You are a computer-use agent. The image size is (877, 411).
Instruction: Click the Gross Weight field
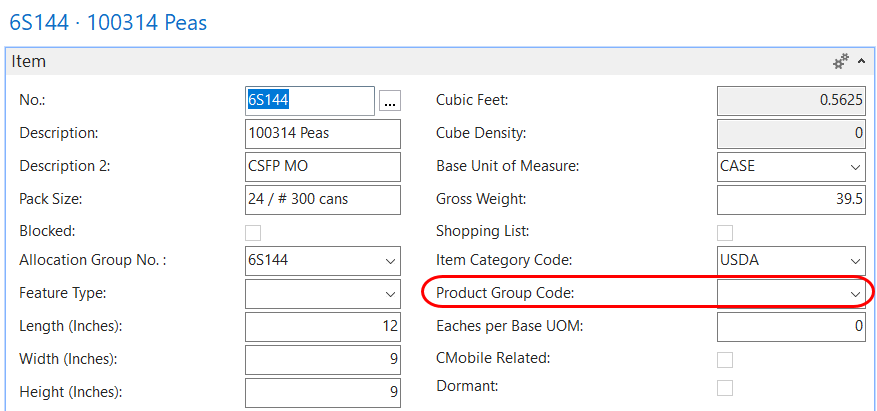pyautogui.click(x=791, y=199)
